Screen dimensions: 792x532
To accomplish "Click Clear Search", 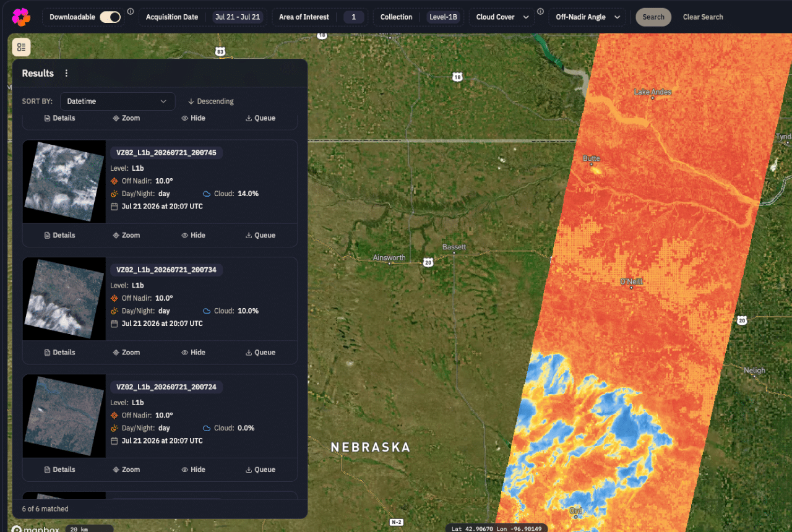I will [703, 17].
